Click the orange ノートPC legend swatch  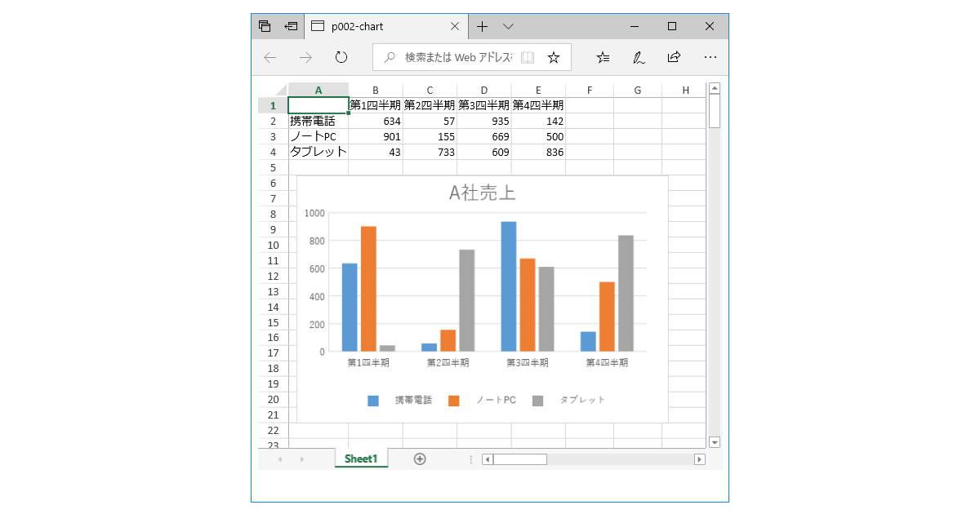point(455,401)
